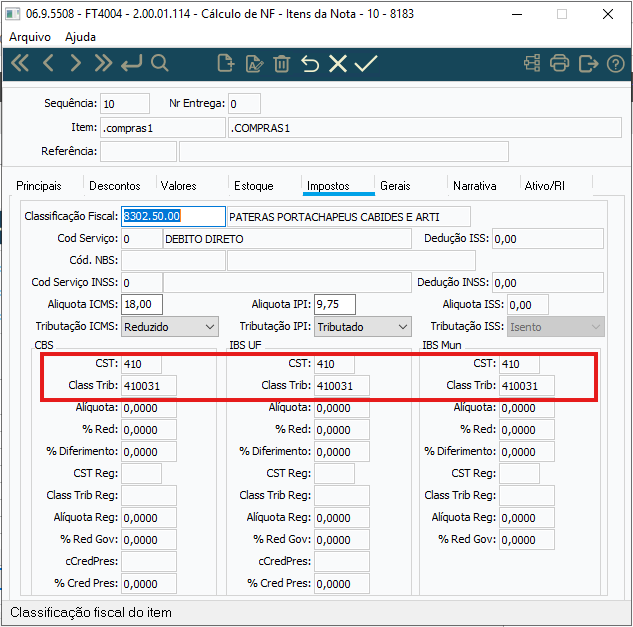Screen dimensions: 633x627
Task: Switch to the Principais tab
Action: pyautogui.click(x=39, y=186)
